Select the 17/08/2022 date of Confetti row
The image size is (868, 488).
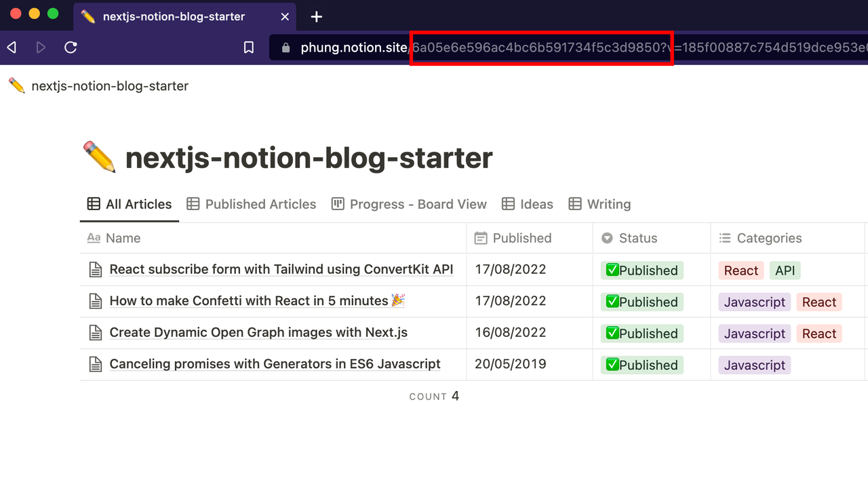[x=511, y=300]
